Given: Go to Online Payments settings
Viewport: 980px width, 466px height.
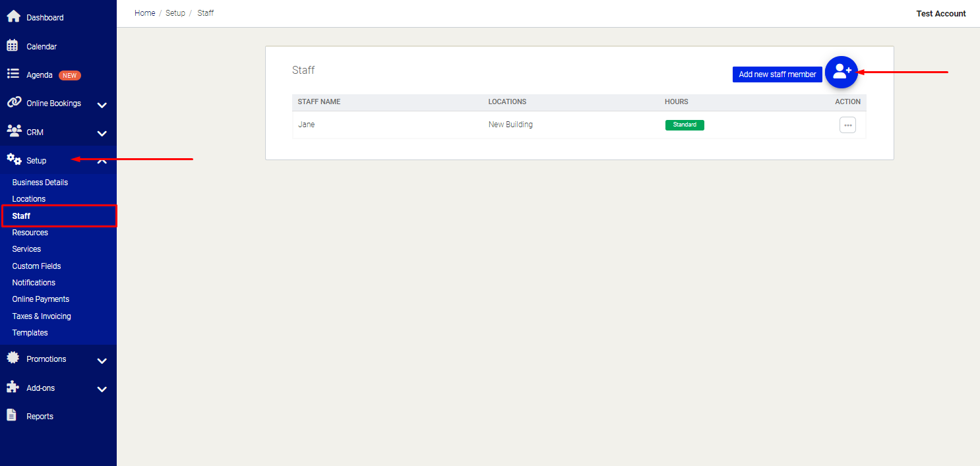Looking at the screenshot, I should click(x=41, y=299).
